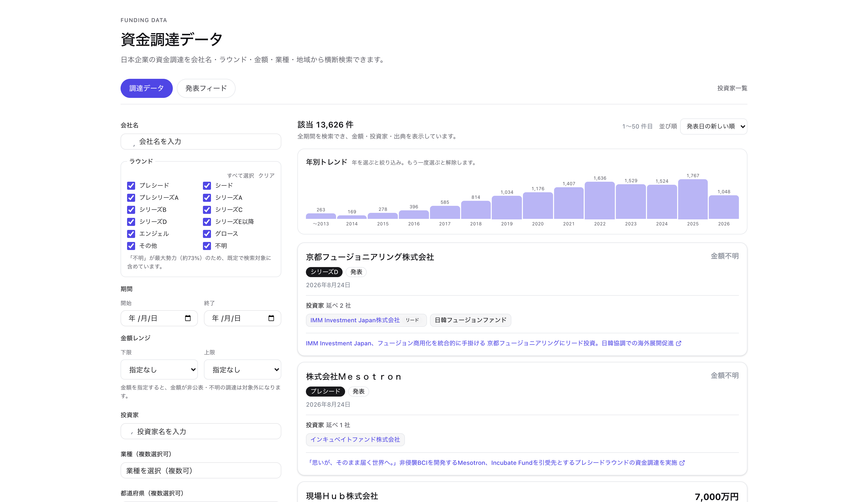Click external link icon on Mesotron article
The height and width of the screenshot is (502, 868).
(682, 463)
